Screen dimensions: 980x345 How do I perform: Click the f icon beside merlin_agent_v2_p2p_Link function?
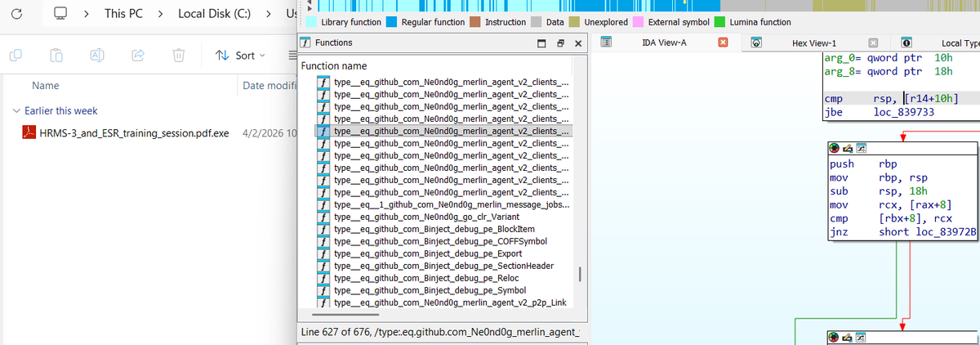click(324, 302)
